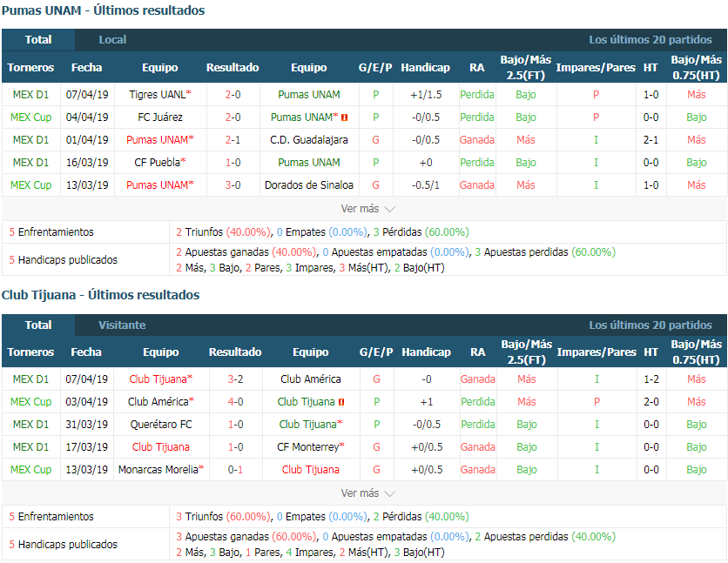The width and height of the screenshot is (728, 563).
Task: Click the MEX D1 label in the Querétaro FC row
Action: tap(30, 425)
